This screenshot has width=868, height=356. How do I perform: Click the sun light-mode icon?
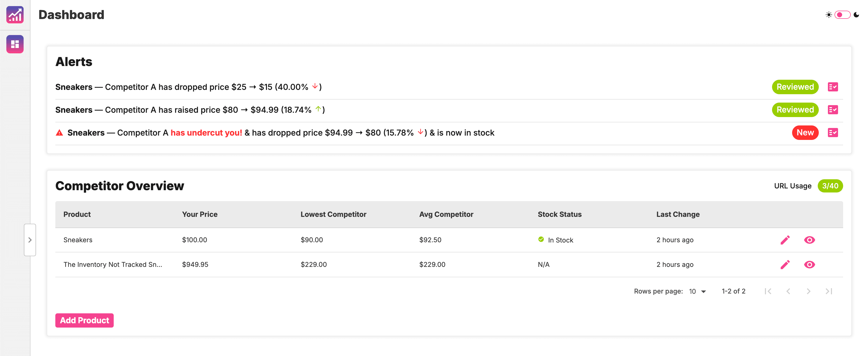[829, 15]
